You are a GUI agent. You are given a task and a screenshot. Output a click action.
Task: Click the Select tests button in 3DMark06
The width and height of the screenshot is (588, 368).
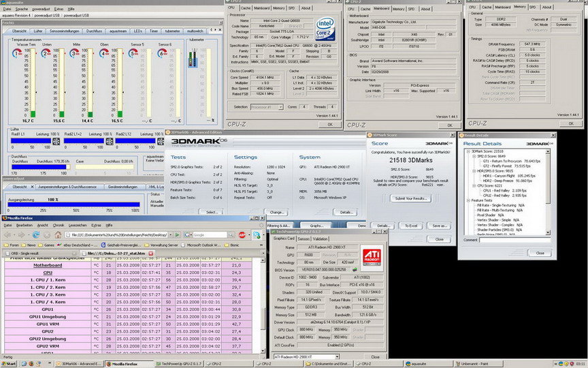[x=211, y=212]
